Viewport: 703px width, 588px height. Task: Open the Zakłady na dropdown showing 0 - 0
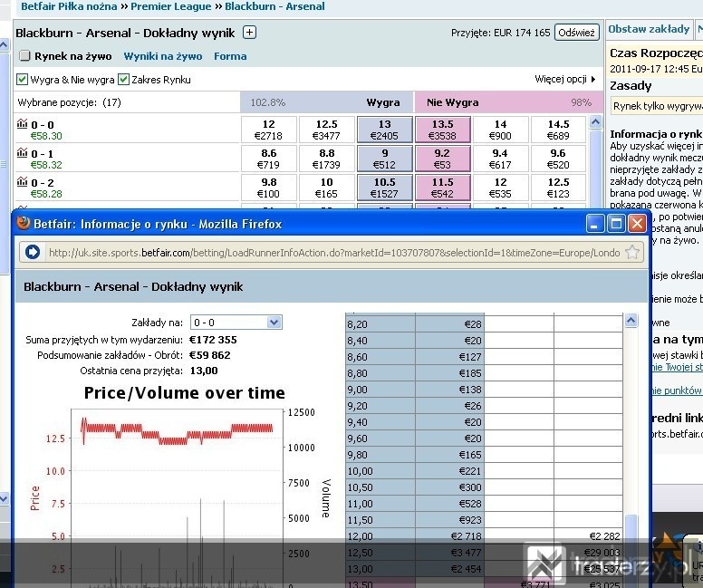coord(236,323)
